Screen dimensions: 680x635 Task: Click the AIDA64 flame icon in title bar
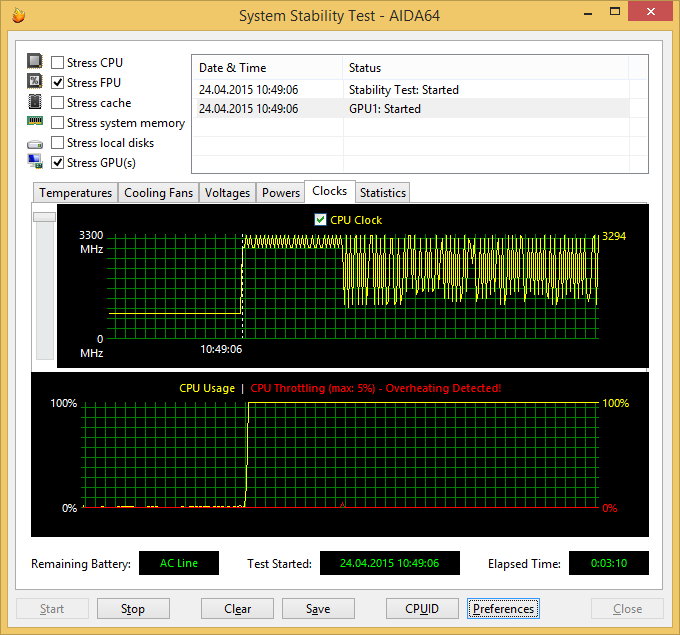point(18,15)
